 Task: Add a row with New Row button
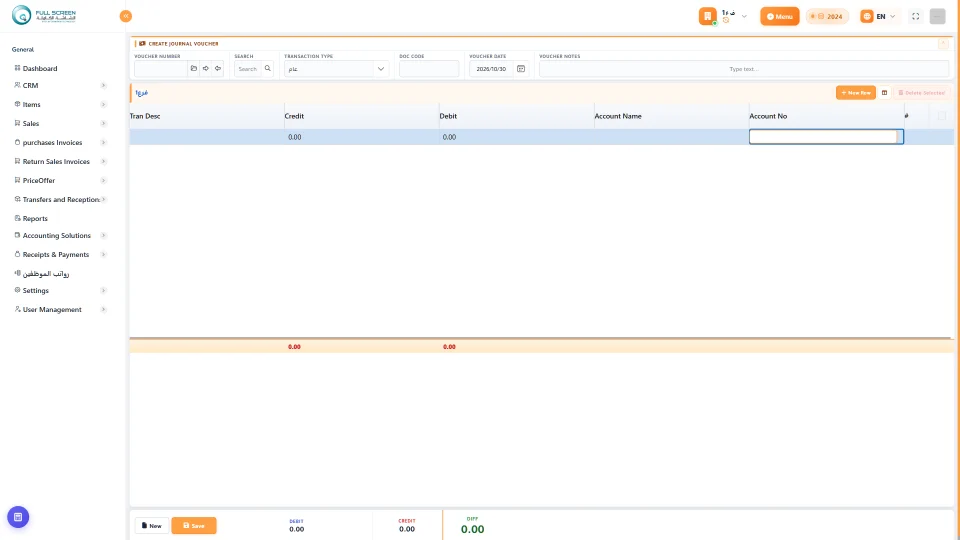pyautogui.click(x=855, y=92)
